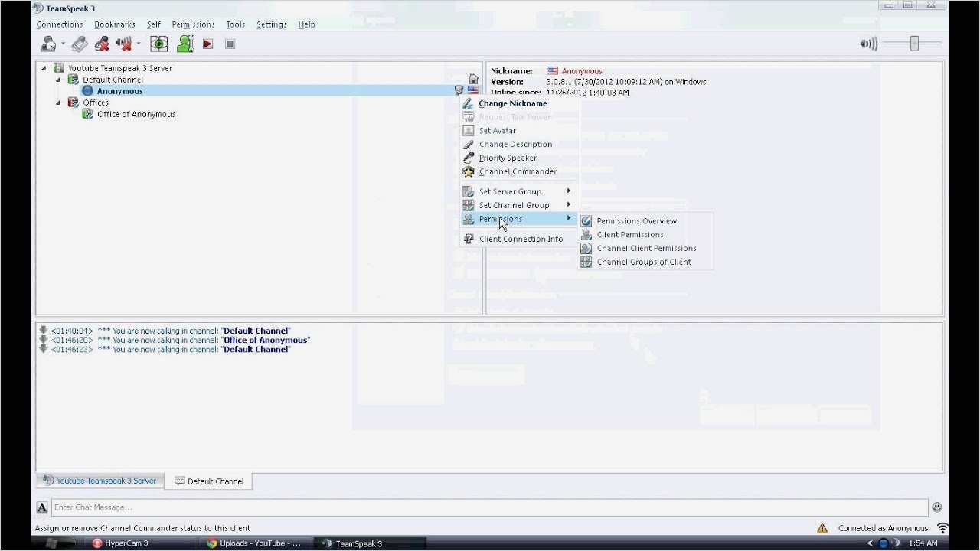Screen dimensions: 980x551
Task: Click the Disconnect toolbar icon
Action: tap(79, 44)
